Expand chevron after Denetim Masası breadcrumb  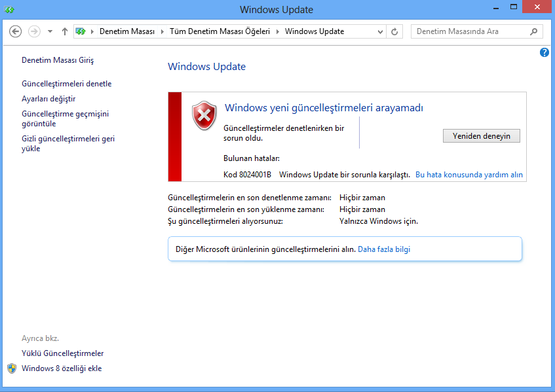tap(163, 31)
